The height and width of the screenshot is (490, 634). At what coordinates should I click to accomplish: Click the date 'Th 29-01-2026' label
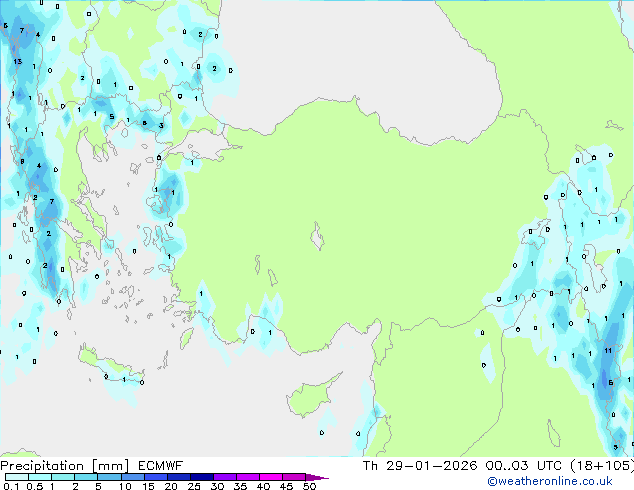pos(420,466)
